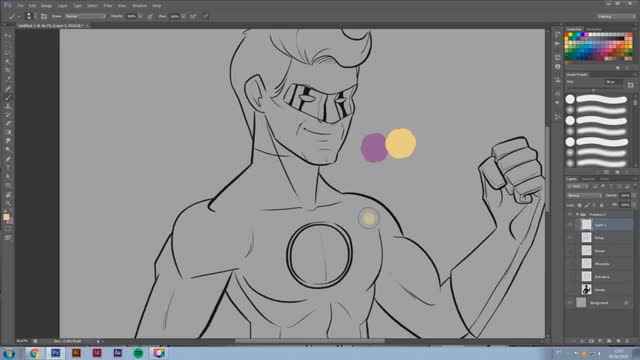This screenshot has width=640, height=360.
Task: Enable airbrush mode in the options bar
Action: click(x=193, y=16)
